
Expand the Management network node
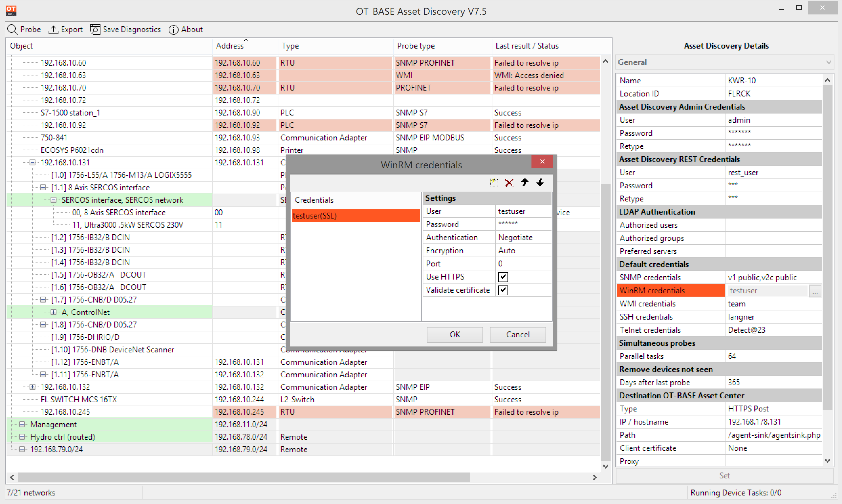[22, 424]
